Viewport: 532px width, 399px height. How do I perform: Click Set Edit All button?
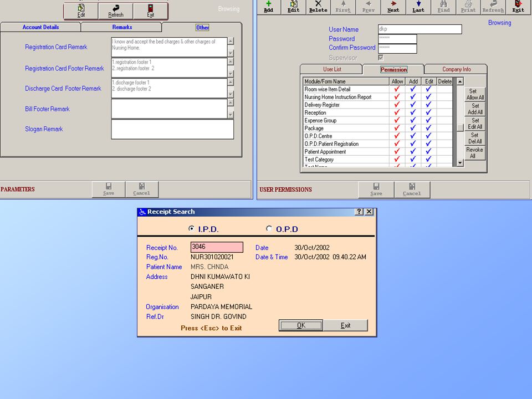point(475,124)
